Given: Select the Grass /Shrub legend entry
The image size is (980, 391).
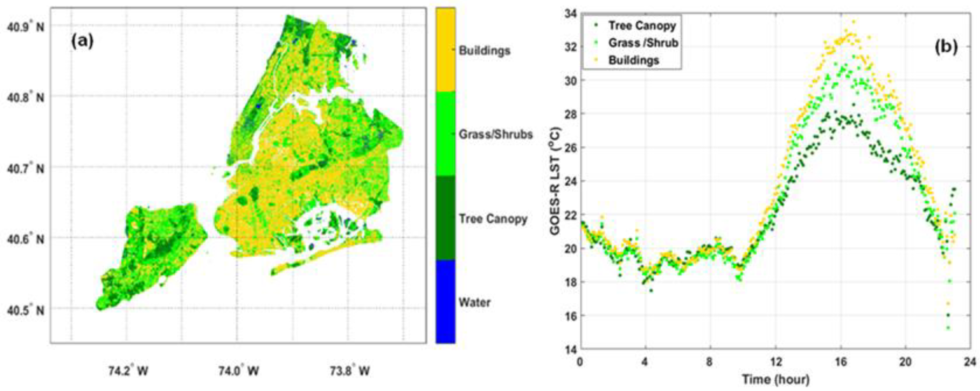Looking at the screenshot, I should pyautogui.click(x=643, y=43).
